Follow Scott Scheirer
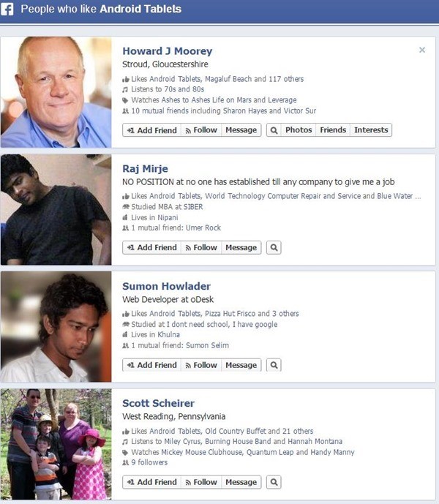 pos(201,482)
